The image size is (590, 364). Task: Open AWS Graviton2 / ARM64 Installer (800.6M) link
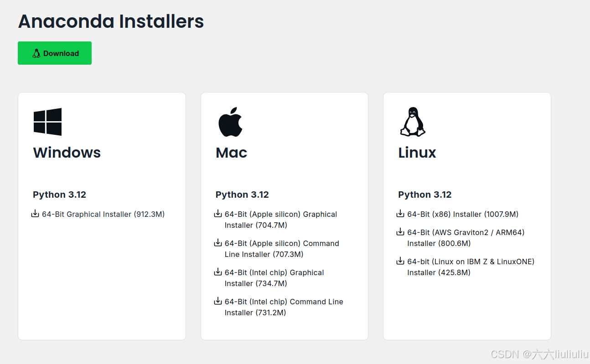tap(466, 232)
